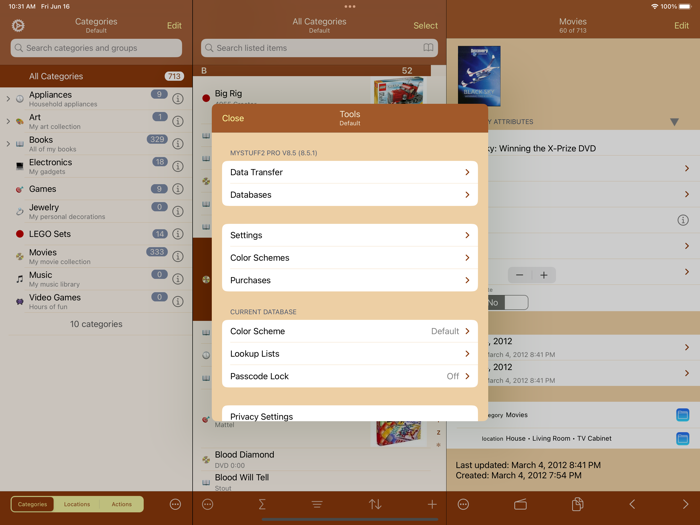This screenshot has height=525, width=700.
Task: Open the tools gear icon in Categories header
Action: (18, 25)
